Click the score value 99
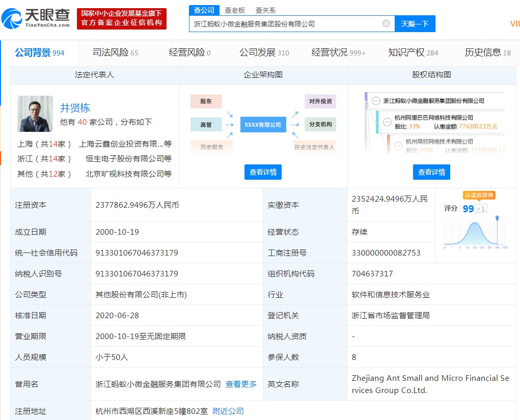Image resolution: width=520 pixels, height=420 pixels. tap(468, 209)
